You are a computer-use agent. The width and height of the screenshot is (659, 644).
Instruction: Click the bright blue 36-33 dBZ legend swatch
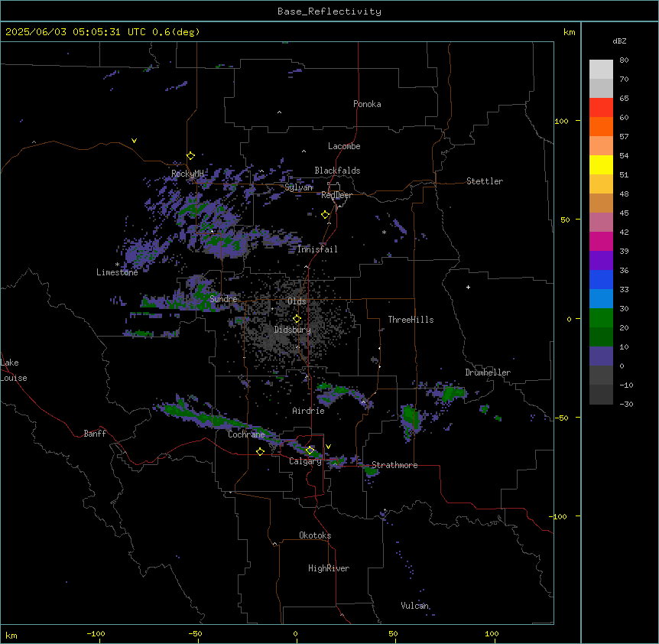tap(601, 279)
